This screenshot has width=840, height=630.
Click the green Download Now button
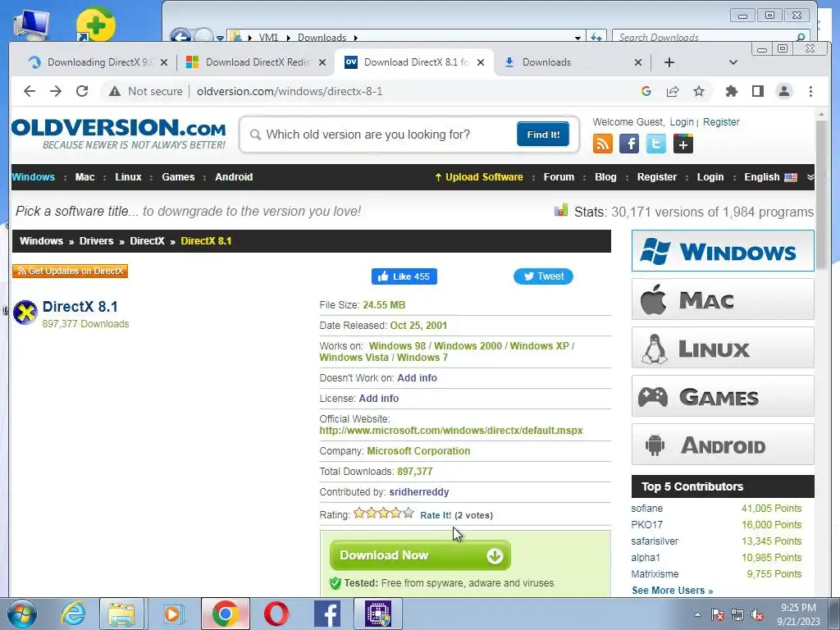click(420, 555)
